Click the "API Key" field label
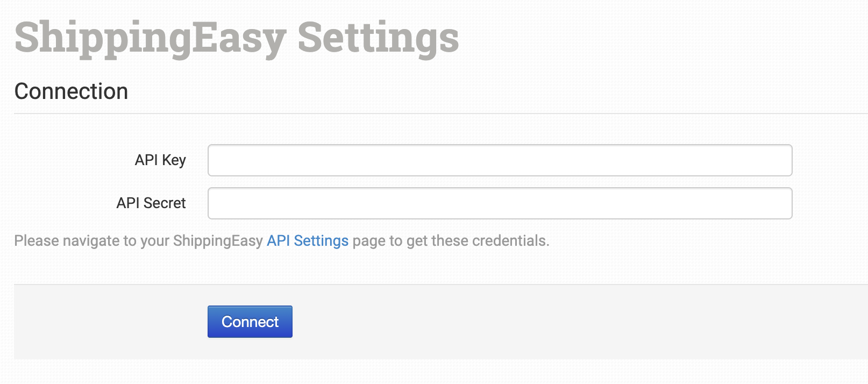 click(x=160, y=160)
